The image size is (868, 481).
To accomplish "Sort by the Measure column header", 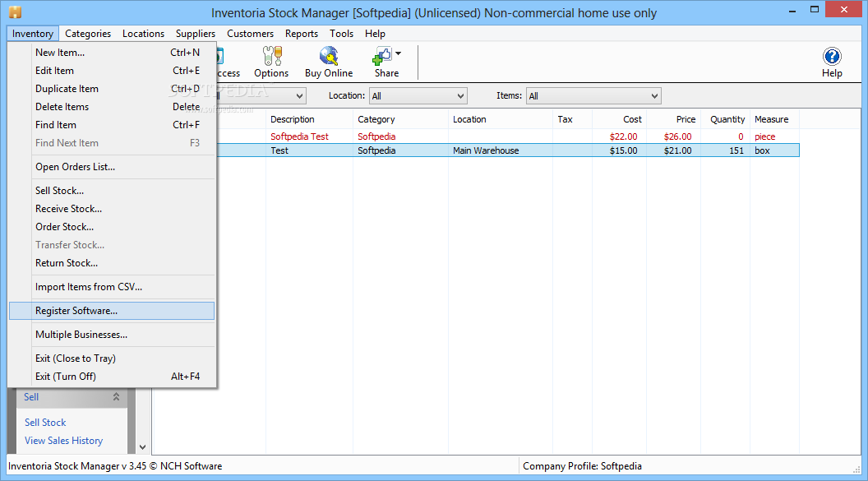I will pos(774,119).
